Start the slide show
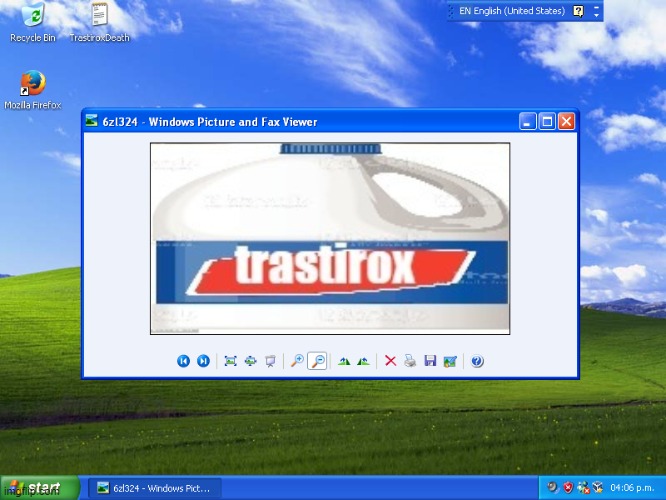The image size is (666, 500). (270, 361)
